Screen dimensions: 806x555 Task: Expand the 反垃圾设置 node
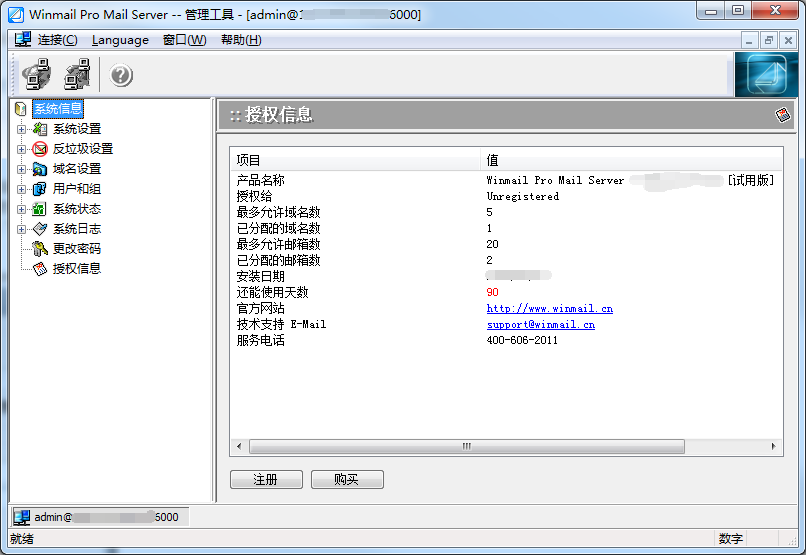point(21,150)
